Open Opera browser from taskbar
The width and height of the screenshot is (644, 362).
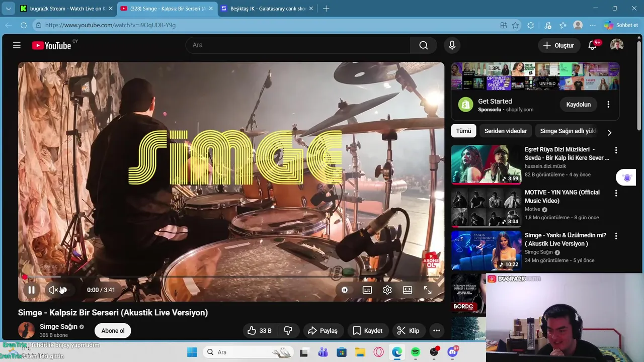click(378, 352)
